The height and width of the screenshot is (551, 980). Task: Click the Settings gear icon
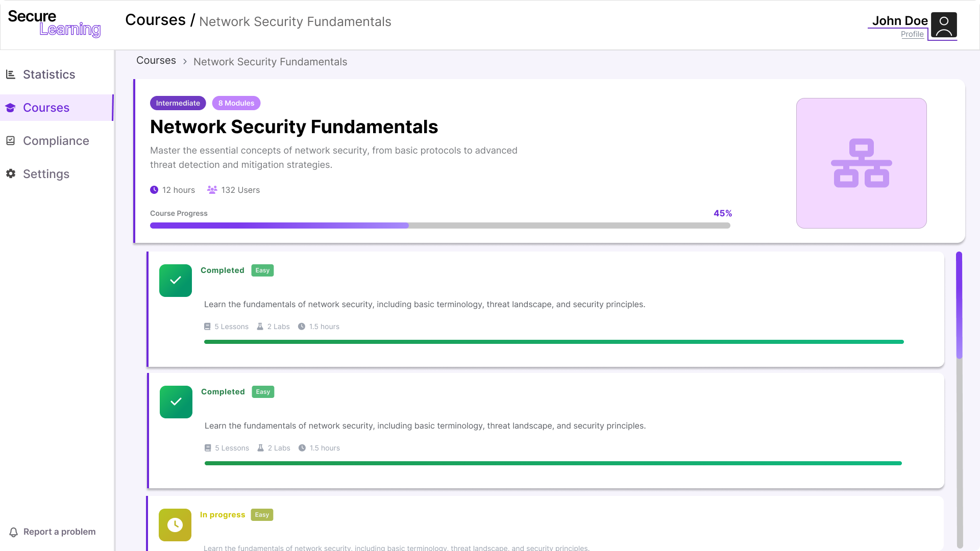click(x=11, y=173)
